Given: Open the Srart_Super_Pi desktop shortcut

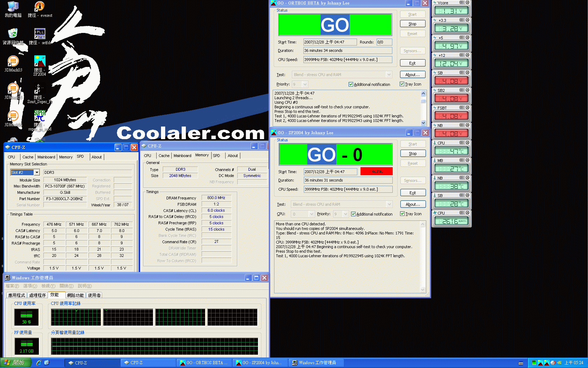Looking at the screenshot, I should click(x=40, y=93).
